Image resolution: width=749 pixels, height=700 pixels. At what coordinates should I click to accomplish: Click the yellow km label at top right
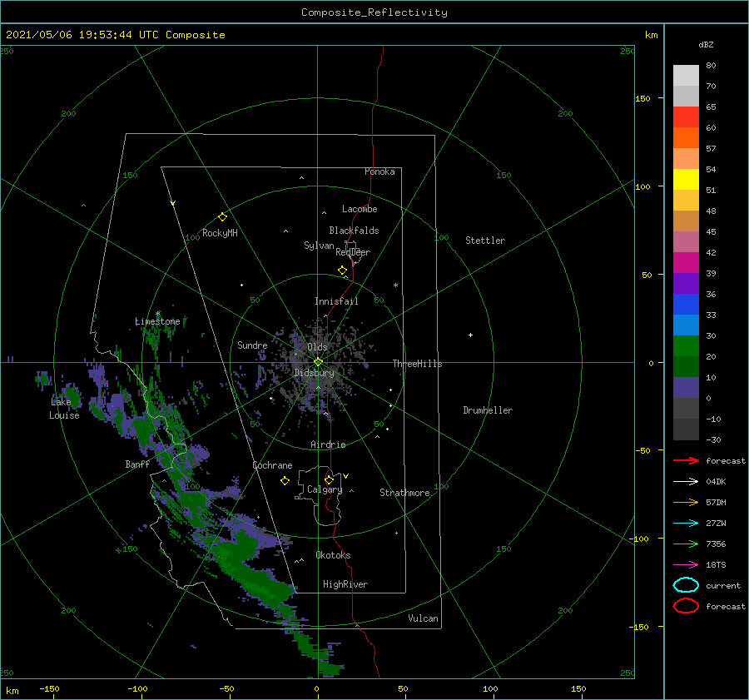tap(651, 35)
